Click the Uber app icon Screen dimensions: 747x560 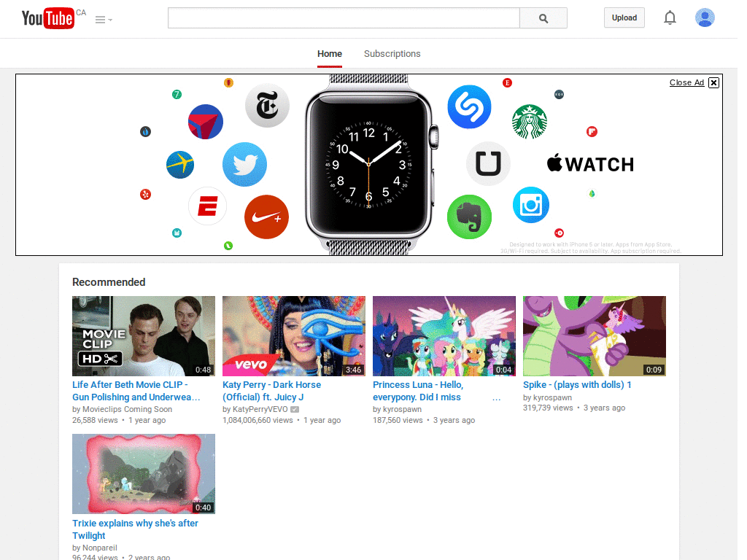(x=488, y=163)
